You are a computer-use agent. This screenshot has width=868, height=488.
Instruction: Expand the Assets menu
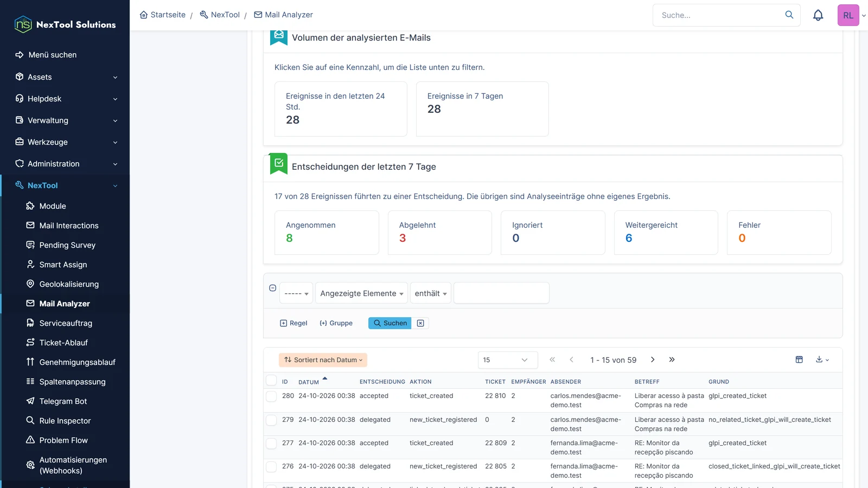(65, 77)
